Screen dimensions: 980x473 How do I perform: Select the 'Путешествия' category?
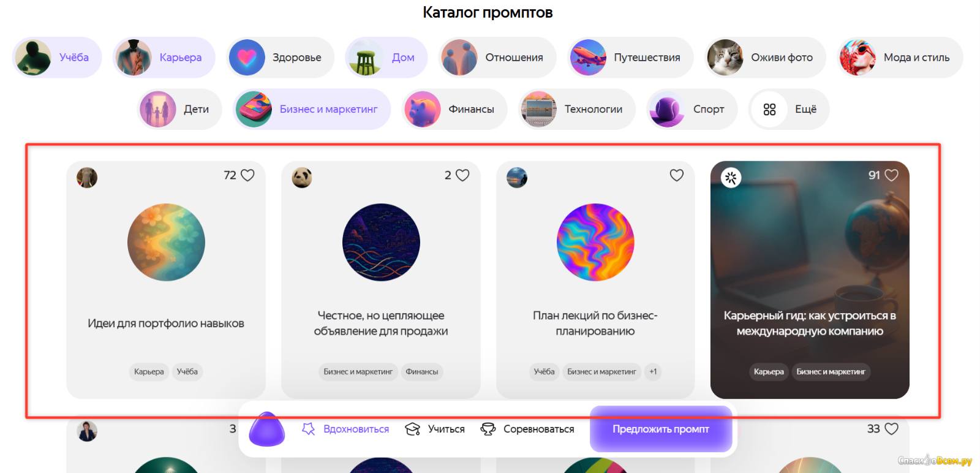pos(630,58)
